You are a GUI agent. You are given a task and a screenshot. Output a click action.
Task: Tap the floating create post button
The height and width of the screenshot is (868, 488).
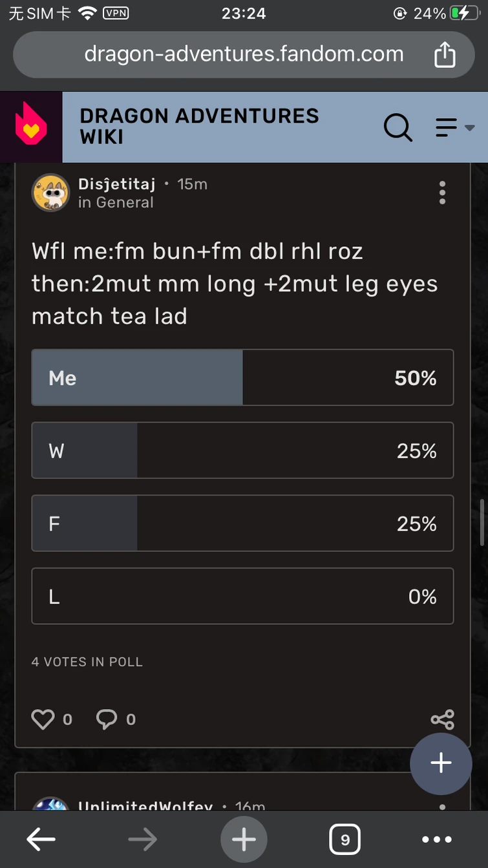click(441, 763)
